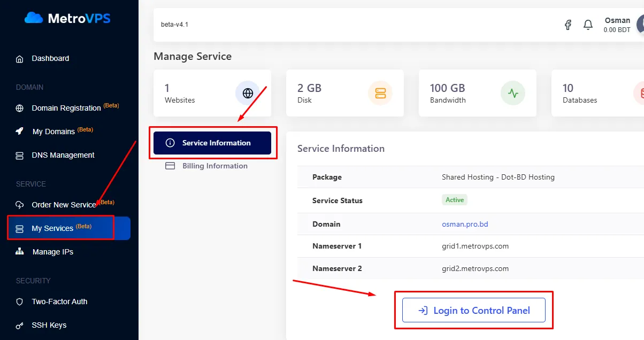Open Manage IPs page
The image size is (644, 340).
click(52, 252)
